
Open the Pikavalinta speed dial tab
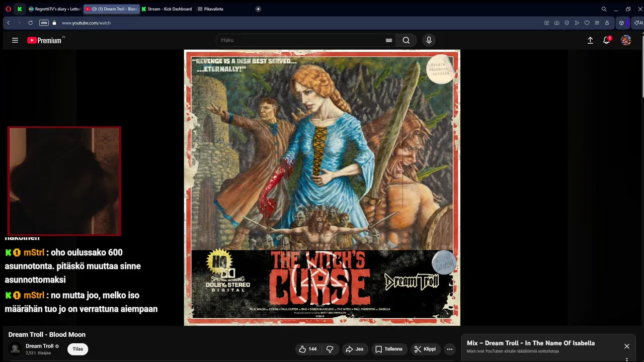[210, 9]
